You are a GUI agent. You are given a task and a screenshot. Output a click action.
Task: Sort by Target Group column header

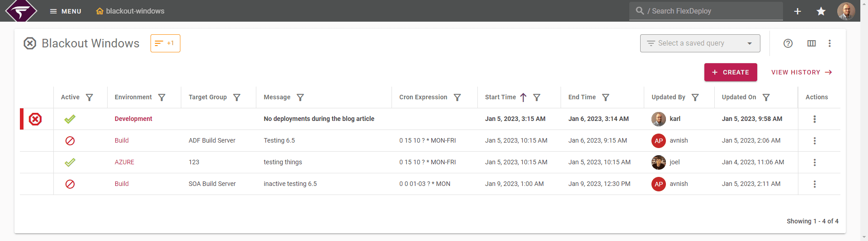pyautogui.click(x=208, y=97)
